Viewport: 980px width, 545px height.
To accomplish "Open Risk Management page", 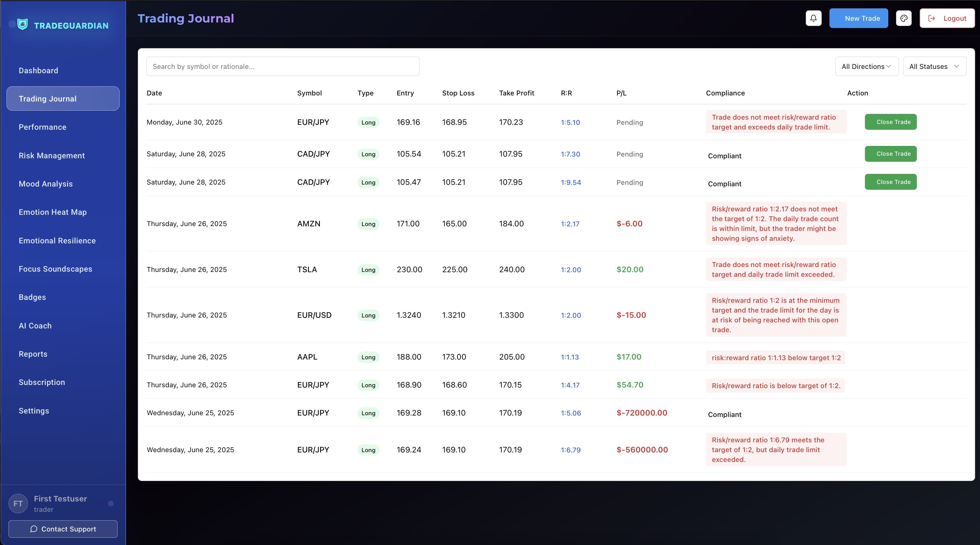I will coord(52,155).
